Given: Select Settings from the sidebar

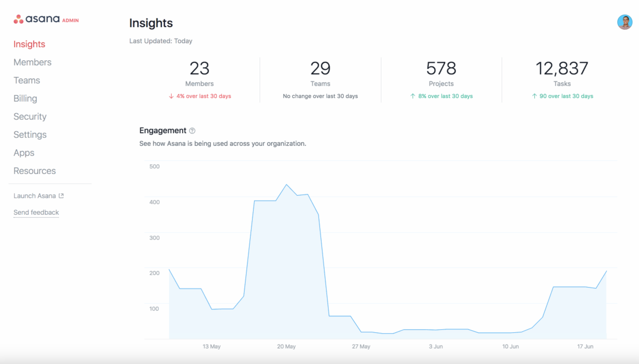Looking at the screenshot, I should click(x=30, y=135).
